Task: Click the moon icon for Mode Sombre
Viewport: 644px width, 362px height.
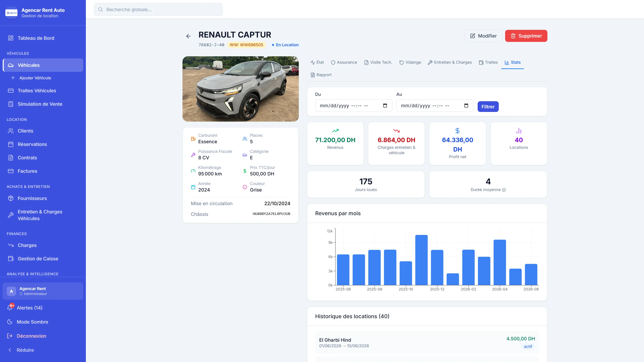Action: pos(10,322)
